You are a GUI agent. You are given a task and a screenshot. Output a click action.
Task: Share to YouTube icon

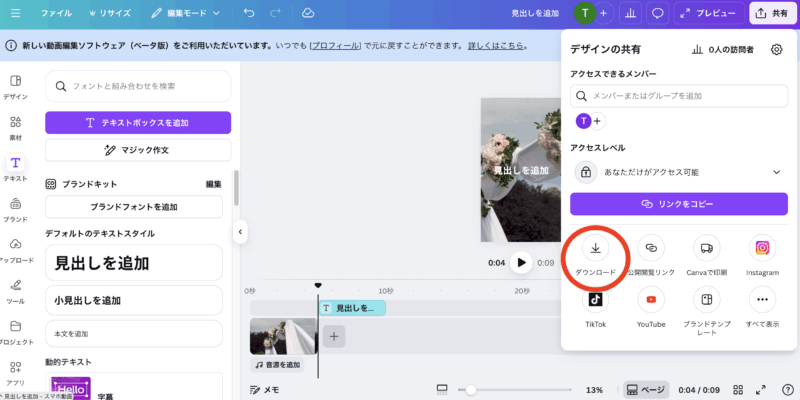[651, 299]
